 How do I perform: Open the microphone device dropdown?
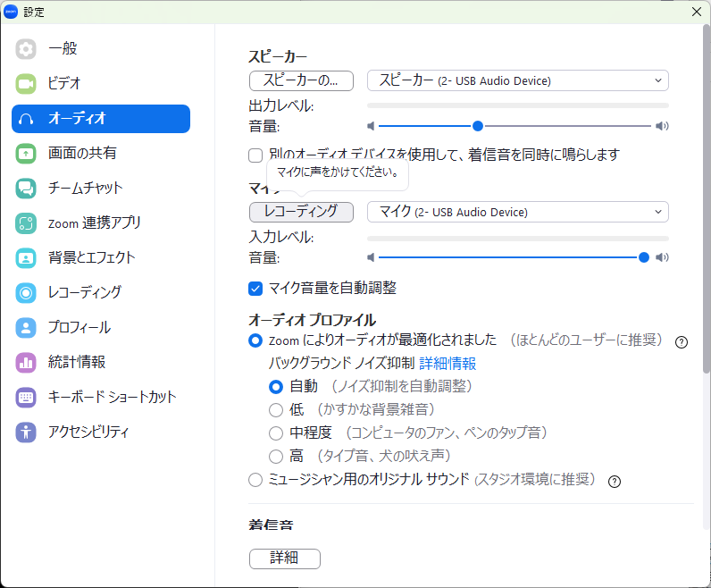click(518, 212)
